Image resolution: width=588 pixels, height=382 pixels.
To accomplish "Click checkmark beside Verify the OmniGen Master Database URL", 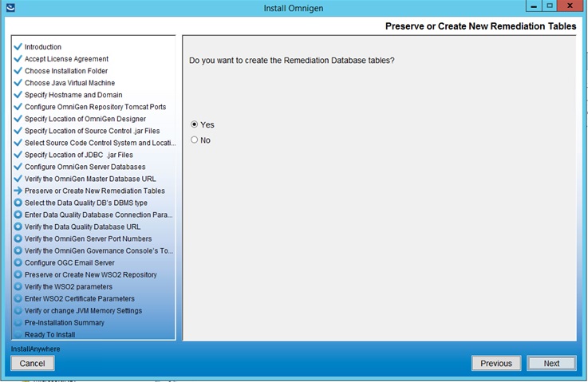I will point(18,179).
